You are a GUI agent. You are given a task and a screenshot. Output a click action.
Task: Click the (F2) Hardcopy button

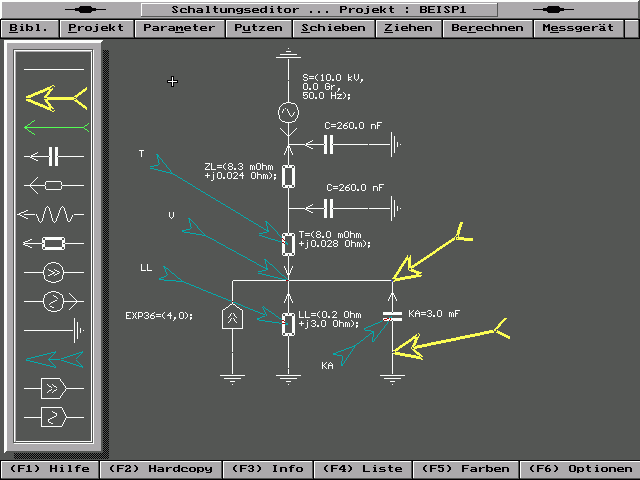click(x=153, y=469)
